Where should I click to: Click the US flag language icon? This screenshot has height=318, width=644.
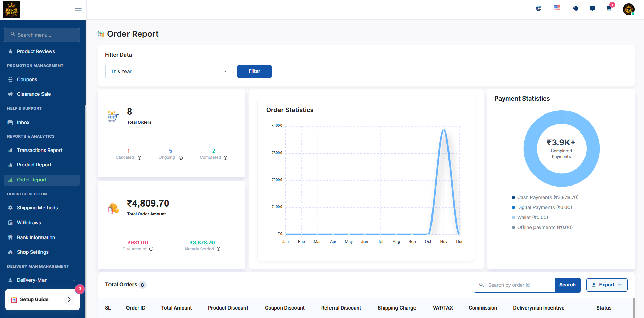(557, 8)
